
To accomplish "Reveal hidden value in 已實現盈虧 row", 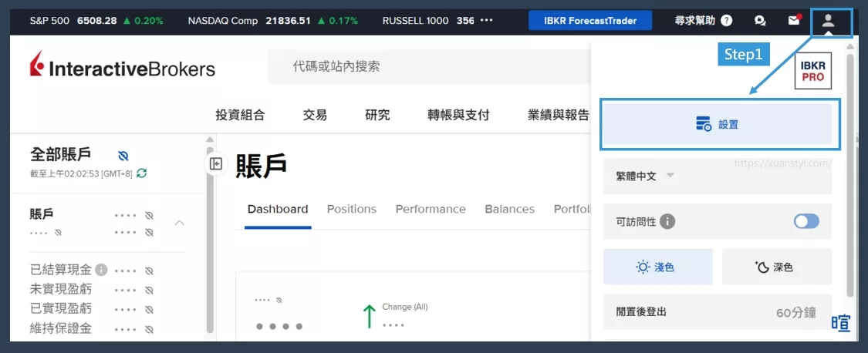I will (149, 309).
